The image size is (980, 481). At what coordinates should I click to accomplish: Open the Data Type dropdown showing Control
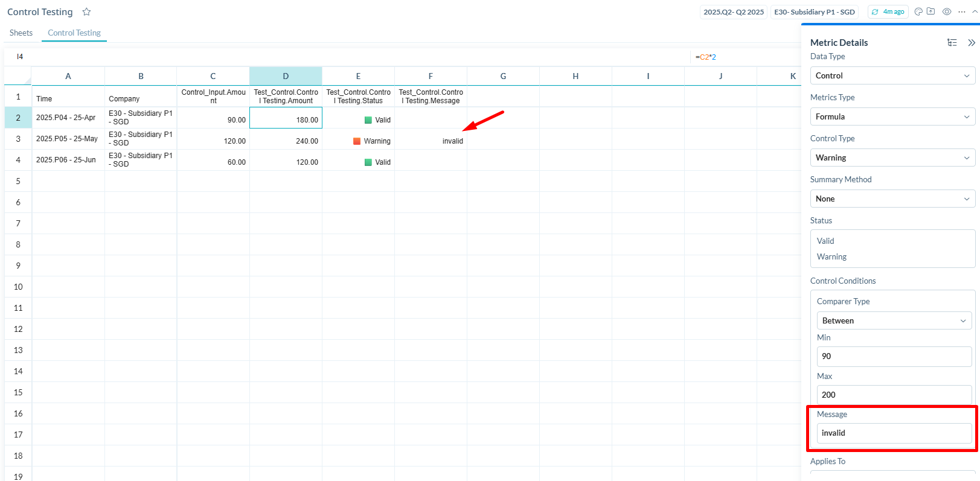point(892,75)
